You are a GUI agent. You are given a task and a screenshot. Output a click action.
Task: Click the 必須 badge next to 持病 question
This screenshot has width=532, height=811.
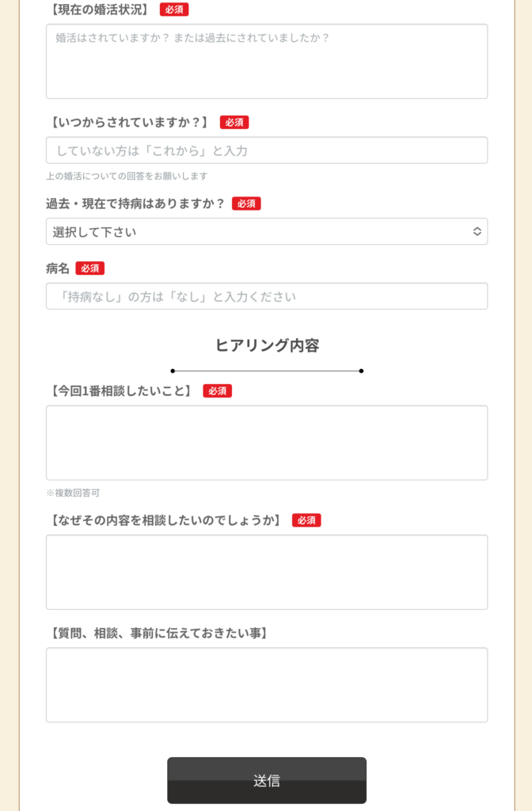click(246, 204)
